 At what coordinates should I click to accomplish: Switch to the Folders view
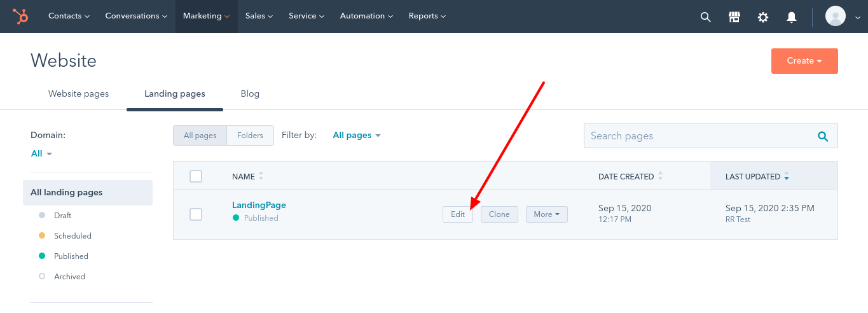pos(250,136)
